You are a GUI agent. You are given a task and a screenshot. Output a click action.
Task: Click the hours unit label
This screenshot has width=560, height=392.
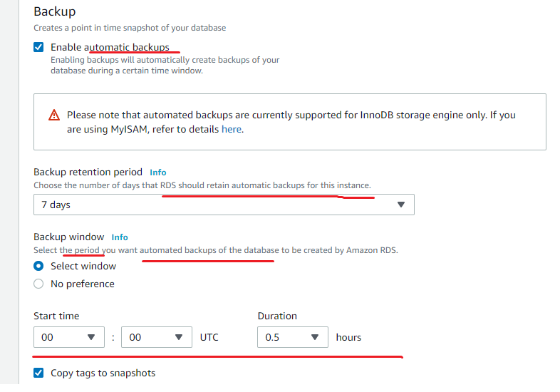[x=348, y=337]
